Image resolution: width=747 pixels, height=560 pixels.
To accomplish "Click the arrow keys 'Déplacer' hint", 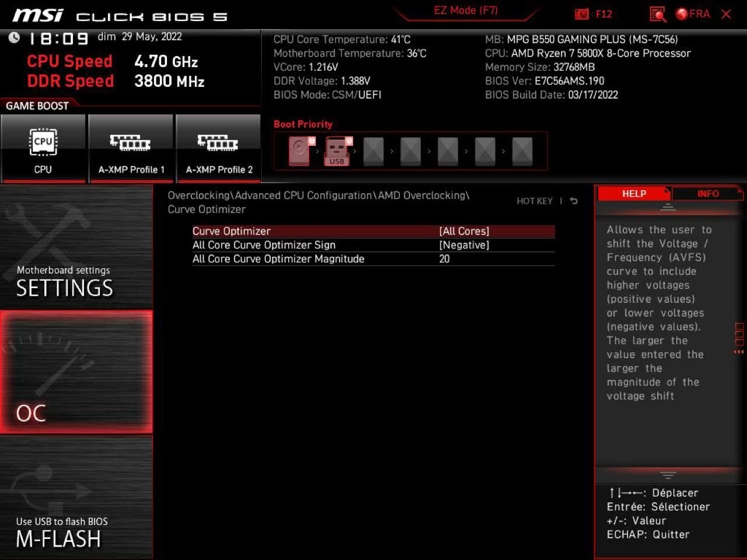I will (652, 493).
